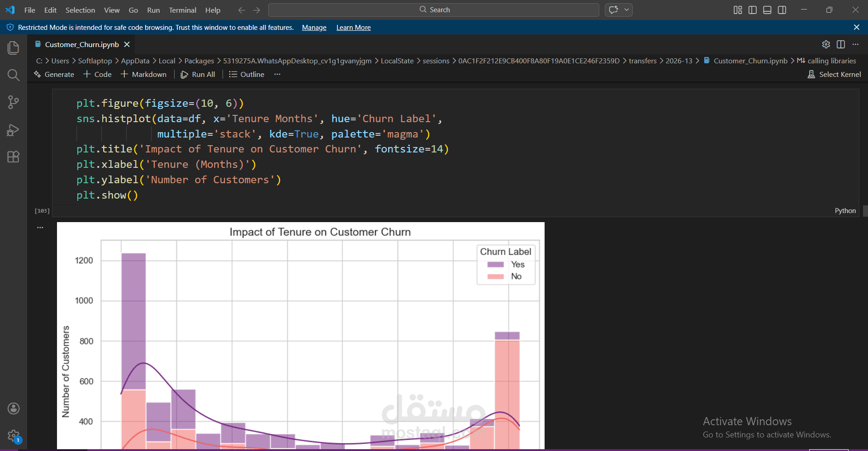Toggle the primary side bar
Screen dimensions: 868x451
click(x=753, y=10)
